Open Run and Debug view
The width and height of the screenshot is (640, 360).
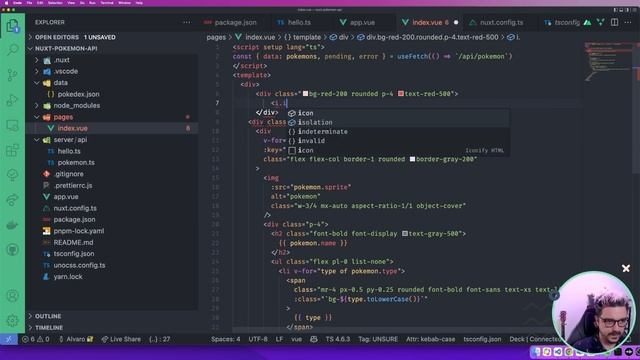click(13, 100)
